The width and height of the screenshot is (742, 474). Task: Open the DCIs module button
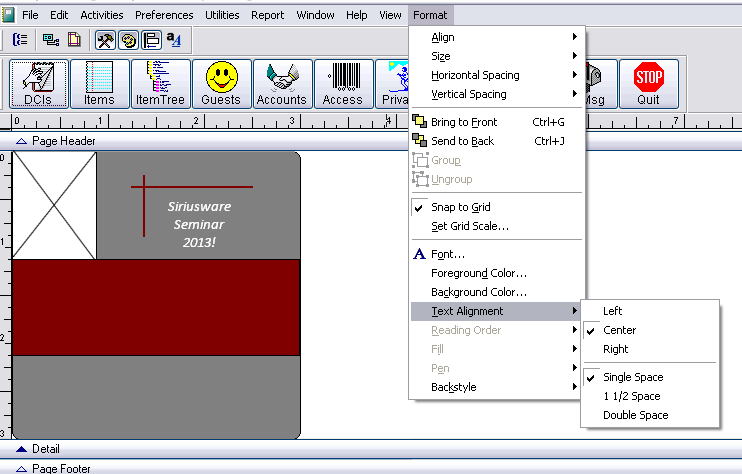(39, 84)
